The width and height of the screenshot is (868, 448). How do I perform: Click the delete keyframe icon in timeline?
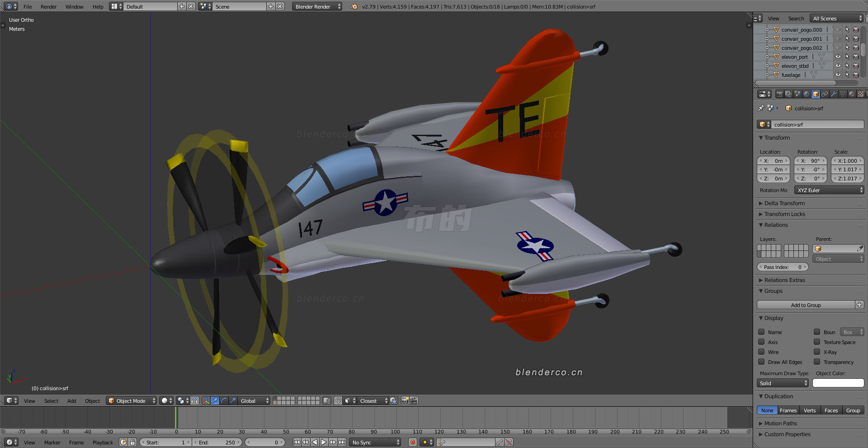coord(509,442)
